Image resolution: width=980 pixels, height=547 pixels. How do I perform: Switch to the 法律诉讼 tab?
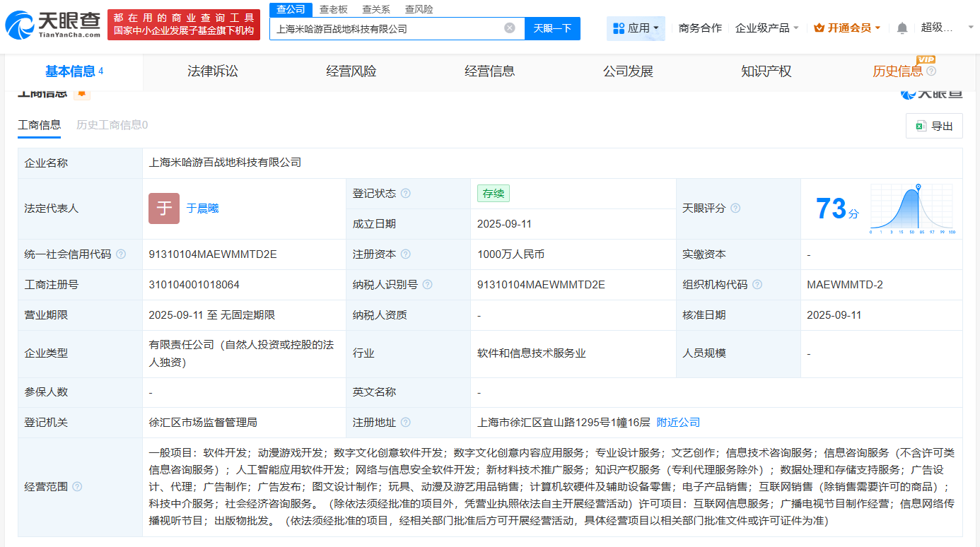212,71
